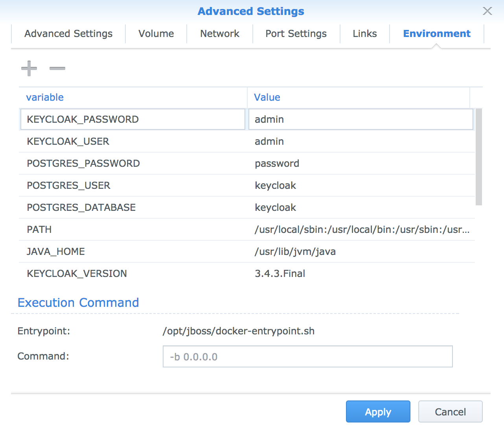Select the KEYCLOAK_VERSION variable cell
The height and width of the screenshot is (428, 504).
click(133, 273)
